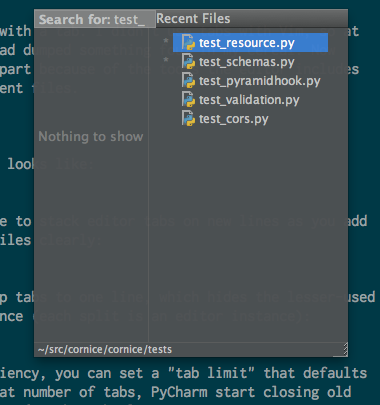Viewport: 380px width, 405px height.
Task: Click the divider between the two popup panes
Action: coord(148,185)
